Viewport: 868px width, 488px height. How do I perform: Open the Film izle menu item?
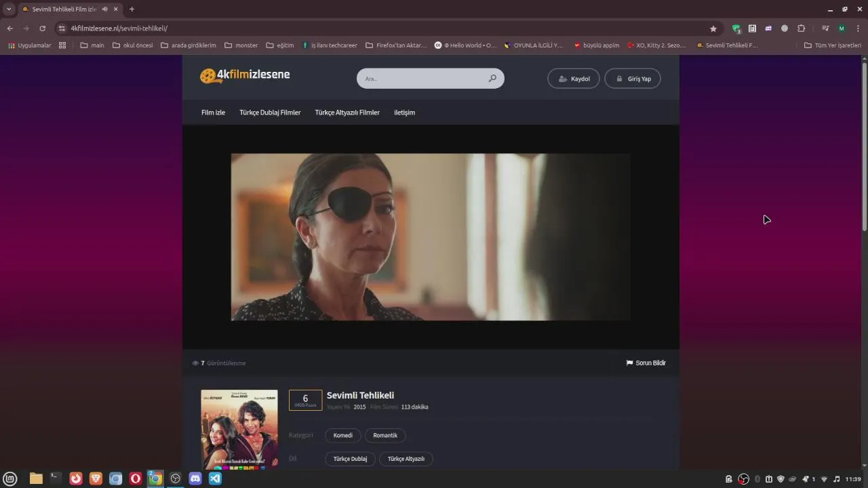[213, 113]
